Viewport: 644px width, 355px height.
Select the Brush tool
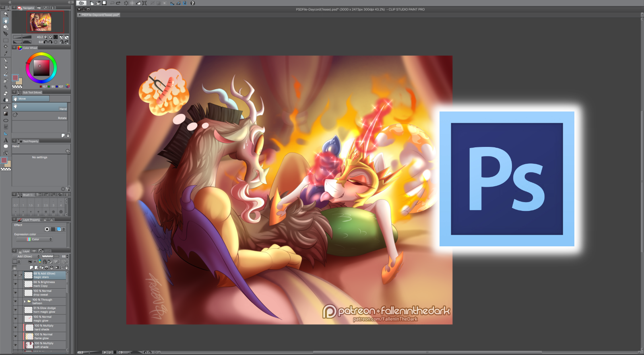point(6,74)
